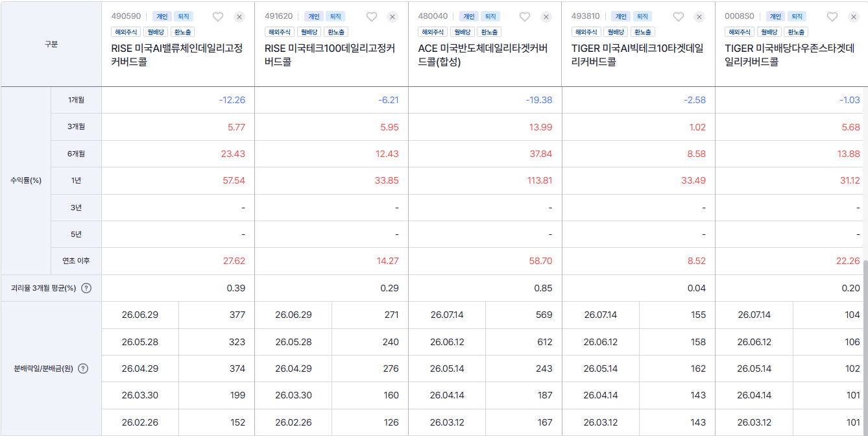Click 월배당 tag under code 491620
The width and height of the screenshot is (868, 436).
pyautogui.click(x=309, y=32)
